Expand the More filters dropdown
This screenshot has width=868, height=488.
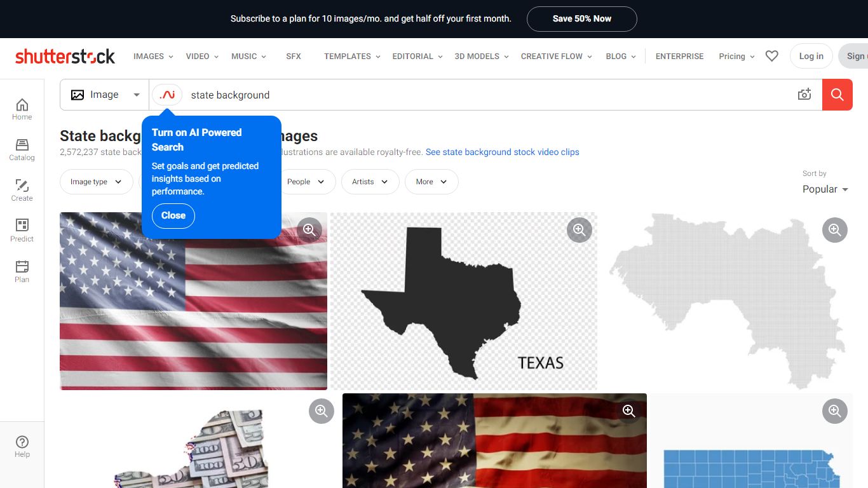(431, 182)
